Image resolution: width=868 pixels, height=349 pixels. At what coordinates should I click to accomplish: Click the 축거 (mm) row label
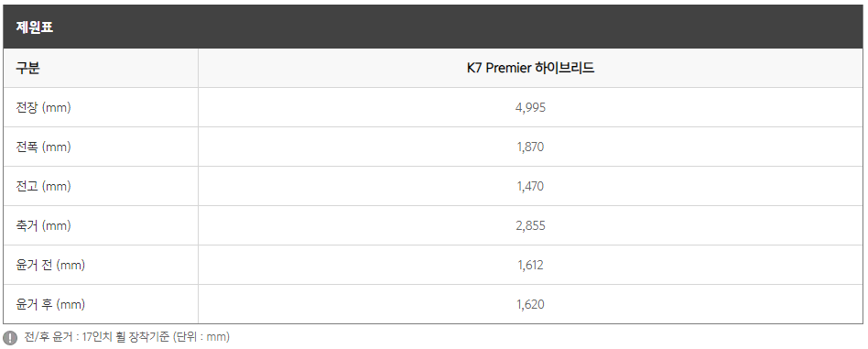[44, 225]
